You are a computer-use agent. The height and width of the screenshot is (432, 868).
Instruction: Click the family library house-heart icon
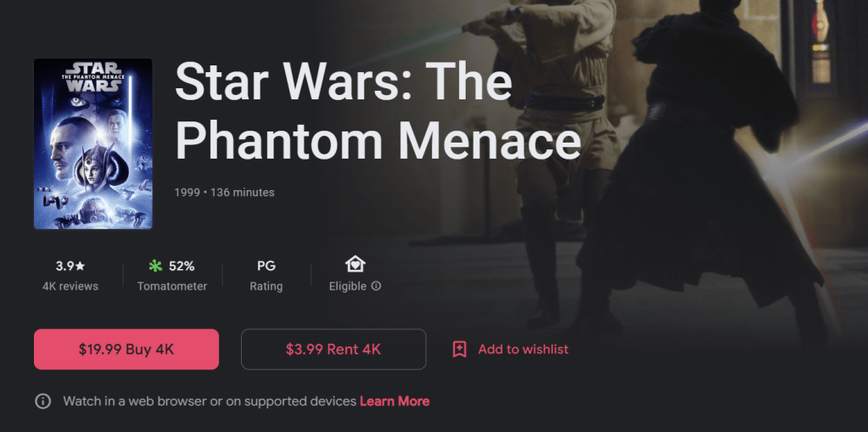(355, 264)
